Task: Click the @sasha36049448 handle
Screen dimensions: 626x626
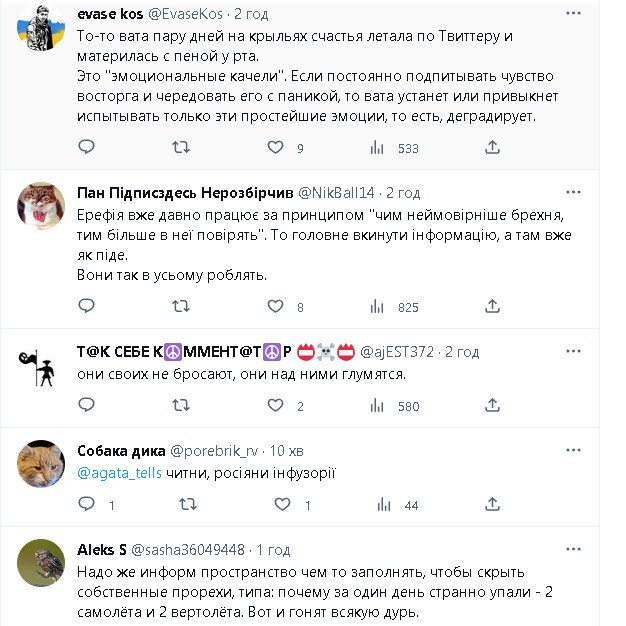Action: (x=190, y=549)
